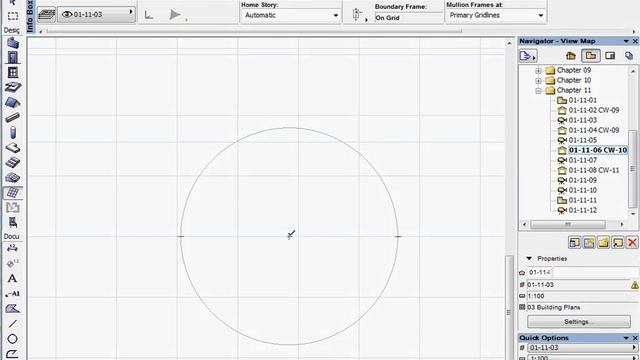Select the Label tool
The width and height of the screenshot is (640, 360).
coord(13,293)
